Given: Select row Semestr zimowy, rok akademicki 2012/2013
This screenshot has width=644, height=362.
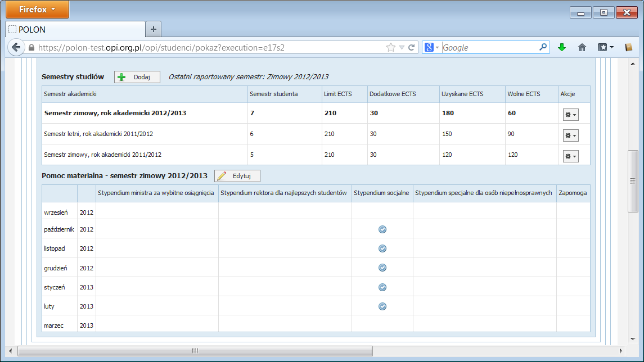Looking at the screenshot, I should point(316,113).
